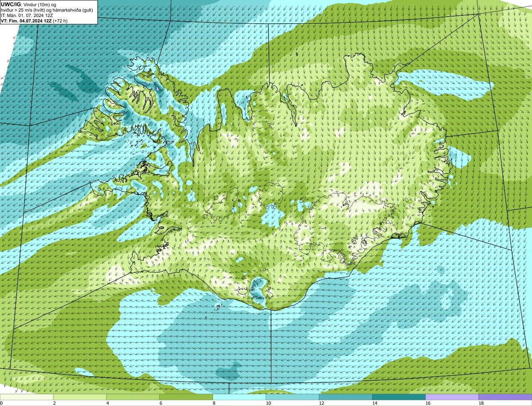The height and width of the screenshot is (406, 532).
Task: Click the '0' scale label
Action: [1, 403]
